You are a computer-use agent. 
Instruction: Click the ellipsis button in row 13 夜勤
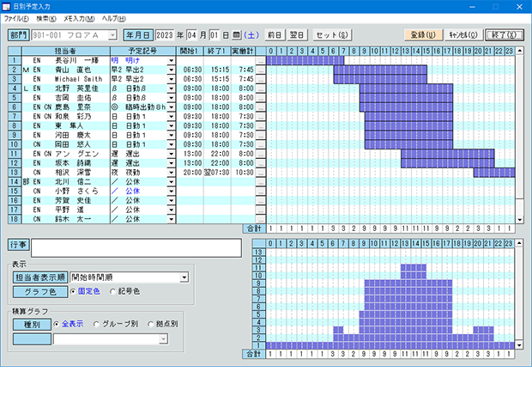(260, 173)
